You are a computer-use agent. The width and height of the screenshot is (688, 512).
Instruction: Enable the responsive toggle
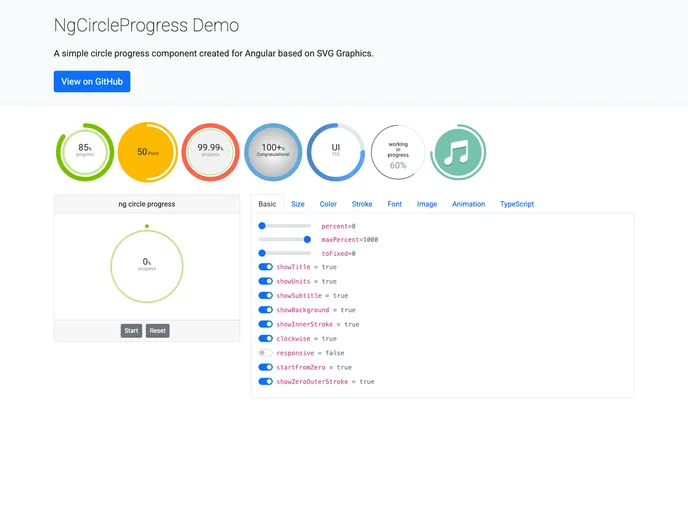point(265,353)
